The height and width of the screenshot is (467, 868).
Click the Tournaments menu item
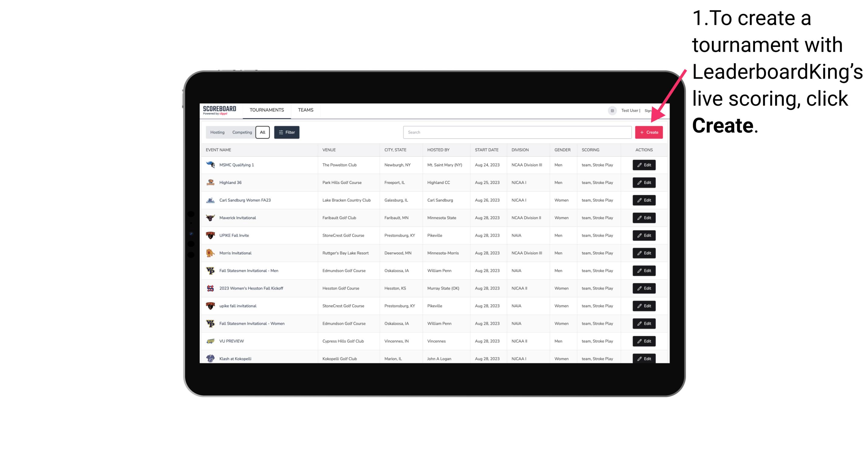pos(266,110)
